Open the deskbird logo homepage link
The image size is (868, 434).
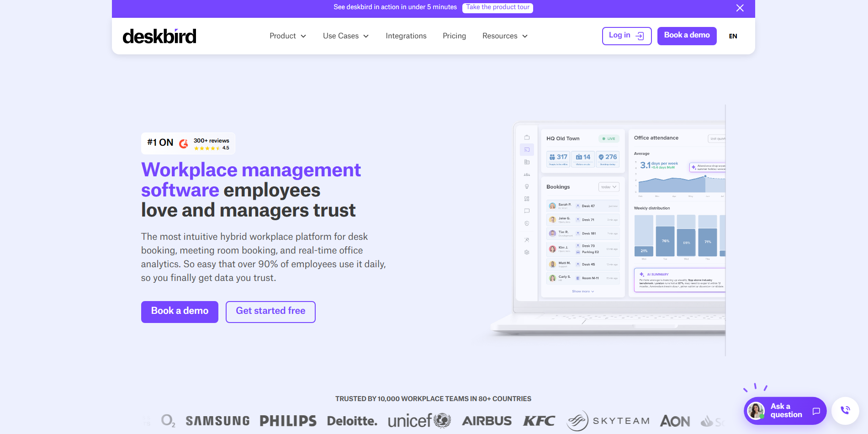[x=159, y=36]
